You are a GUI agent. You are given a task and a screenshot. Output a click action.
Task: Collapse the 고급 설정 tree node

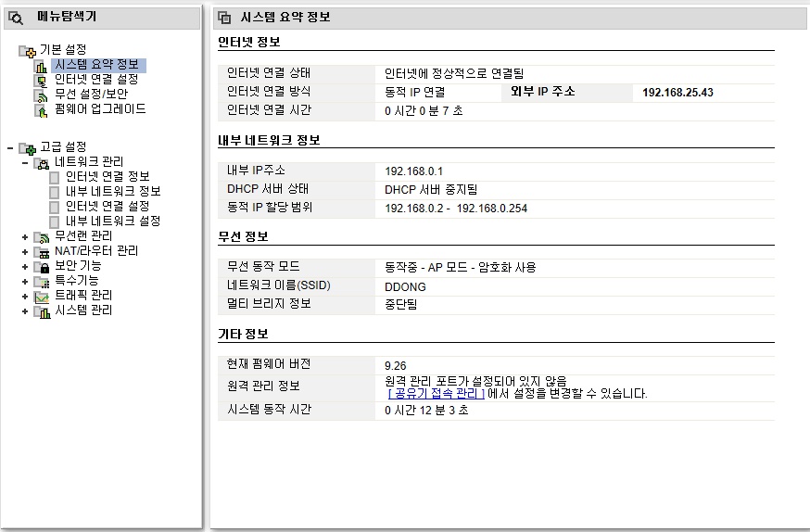(x=10, y=148)
